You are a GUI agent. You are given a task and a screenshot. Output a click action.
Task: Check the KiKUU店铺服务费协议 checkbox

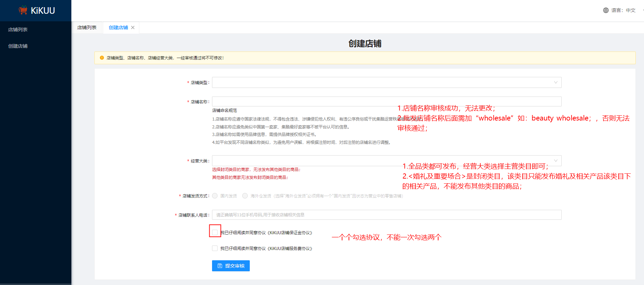(215, 248)
